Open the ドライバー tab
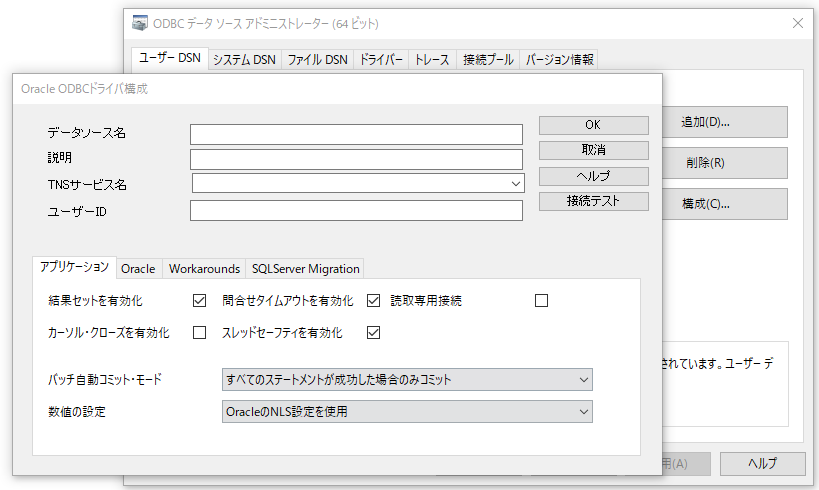 381,59
